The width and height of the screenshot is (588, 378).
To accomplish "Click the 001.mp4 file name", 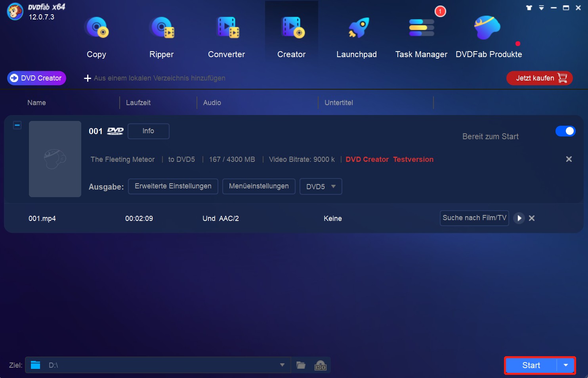I will [42, 219].
